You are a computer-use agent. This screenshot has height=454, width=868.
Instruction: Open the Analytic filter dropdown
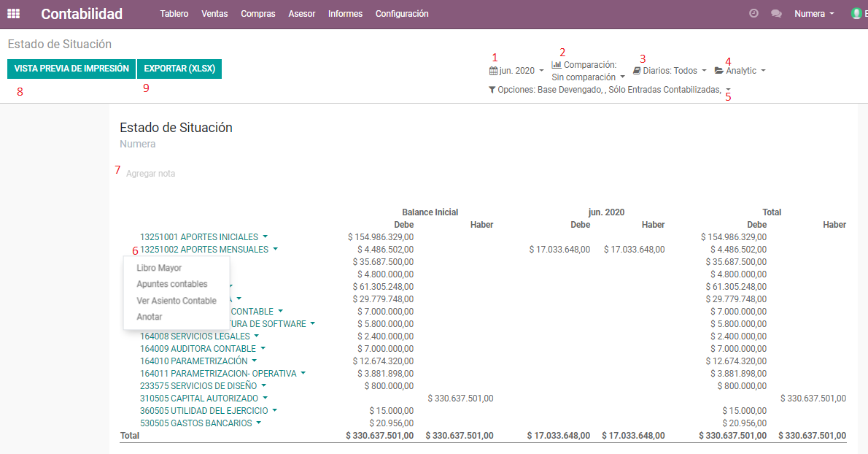point(740,71)
